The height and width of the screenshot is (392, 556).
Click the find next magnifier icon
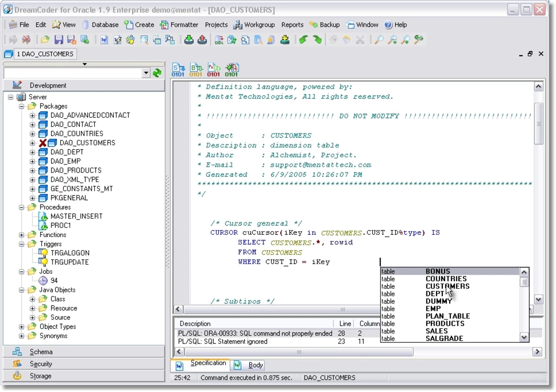[x=392, y=40]
